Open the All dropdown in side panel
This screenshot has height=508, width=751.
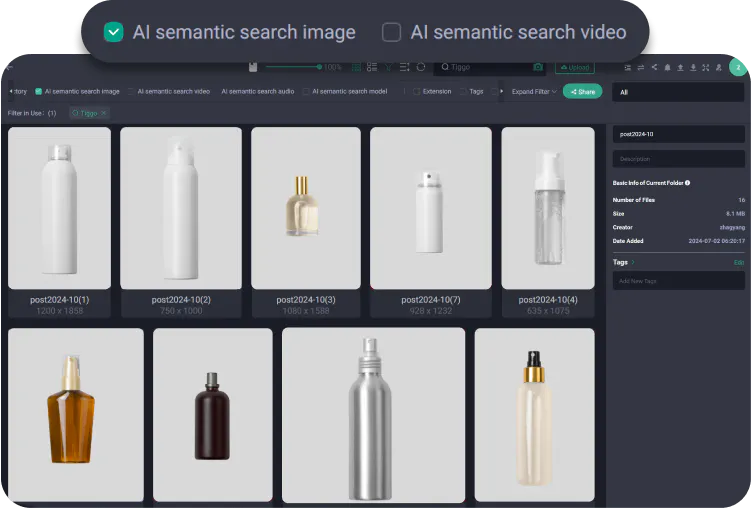click(678, 92)
